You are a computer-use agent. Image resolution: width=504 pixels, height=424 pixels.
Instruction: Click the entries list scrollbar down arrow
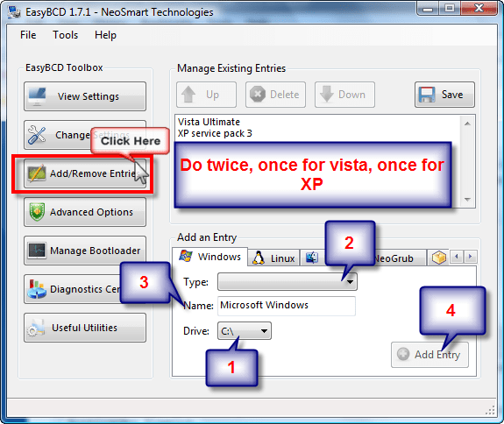tap(468, 200)
